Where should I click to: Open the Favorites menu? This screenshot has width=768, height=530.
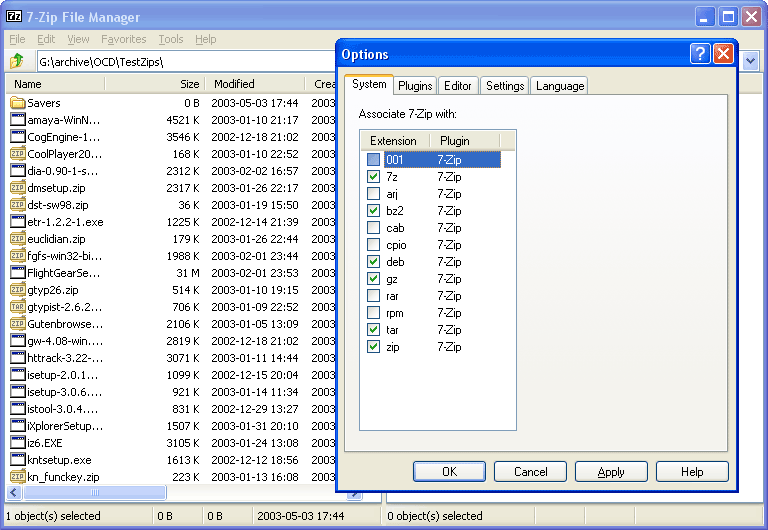coord(123,39)
